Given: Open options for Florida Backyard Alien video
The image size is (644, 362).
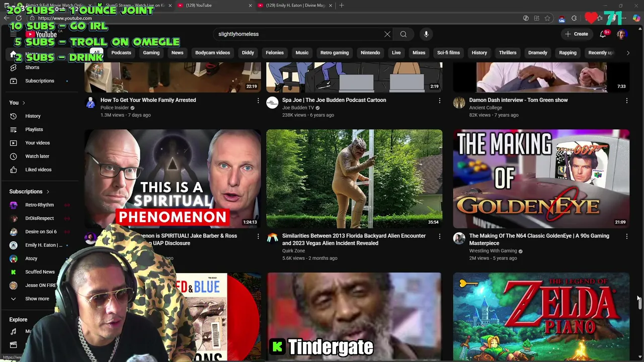Looking at the screenshot, I should (x=439, y=236).
